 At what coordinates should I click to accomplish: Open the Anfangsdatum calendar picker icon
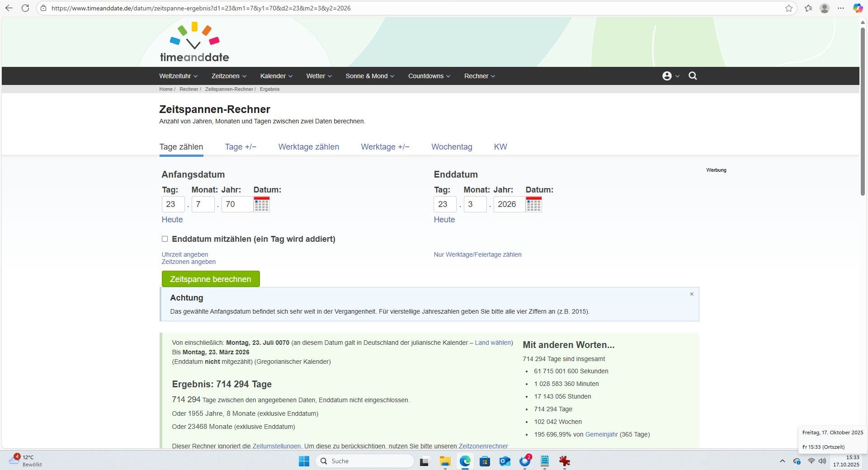[x=261, y=204]
